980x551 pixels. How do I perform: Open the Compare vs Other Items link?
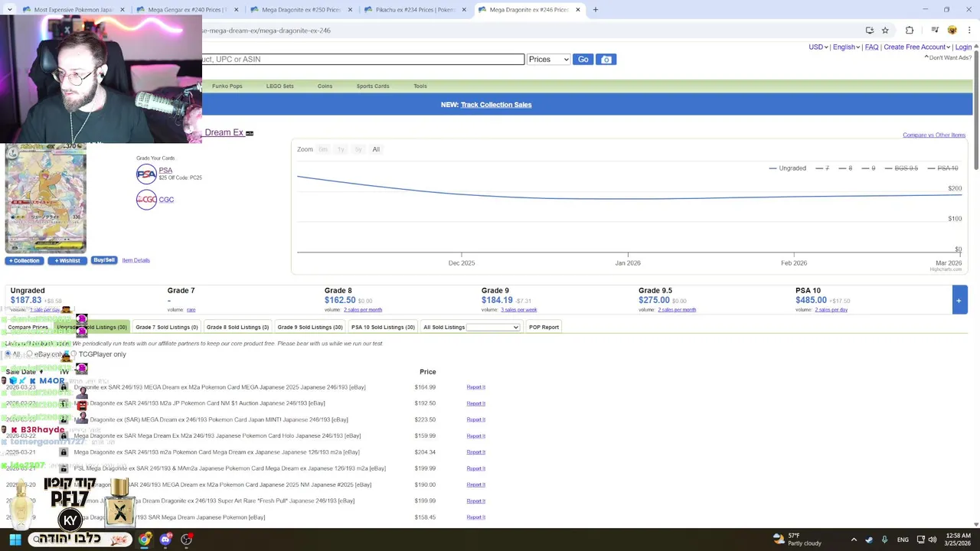point(934,135)
